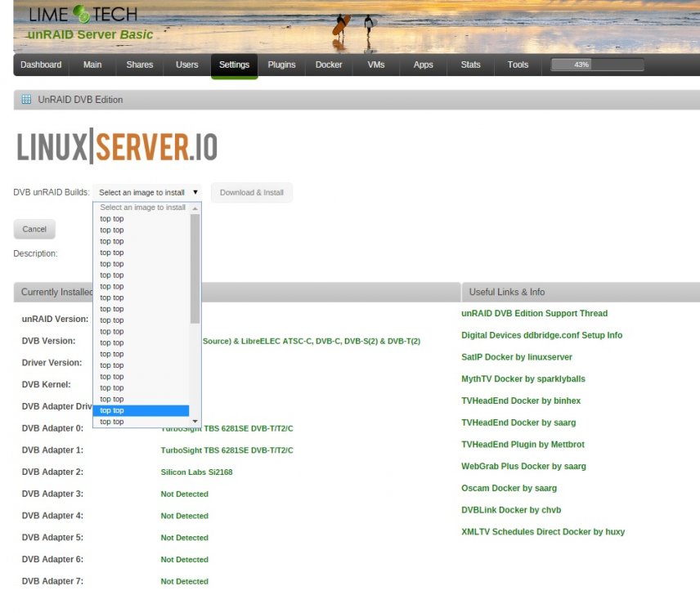Switch to the VMs tab
Screen dimensions: 700x613
pos(376,65)
